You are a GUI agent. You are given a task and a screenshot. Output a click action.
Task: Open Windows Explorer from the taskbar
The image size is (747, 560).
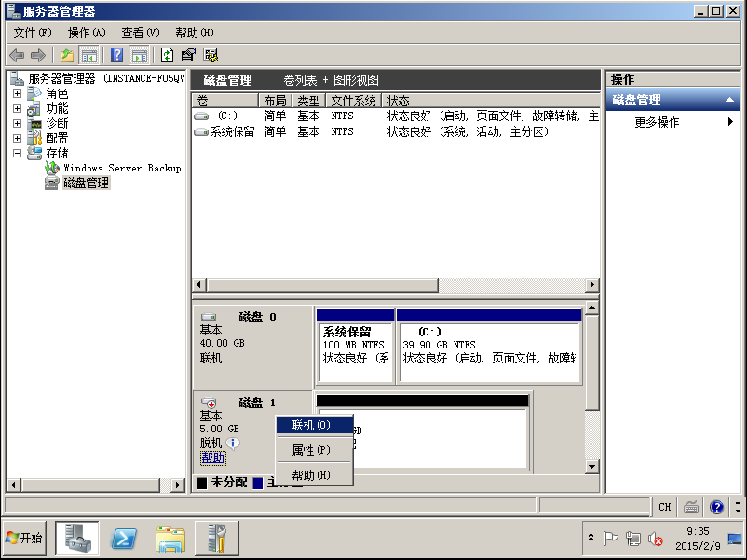[x=170, y=538]
